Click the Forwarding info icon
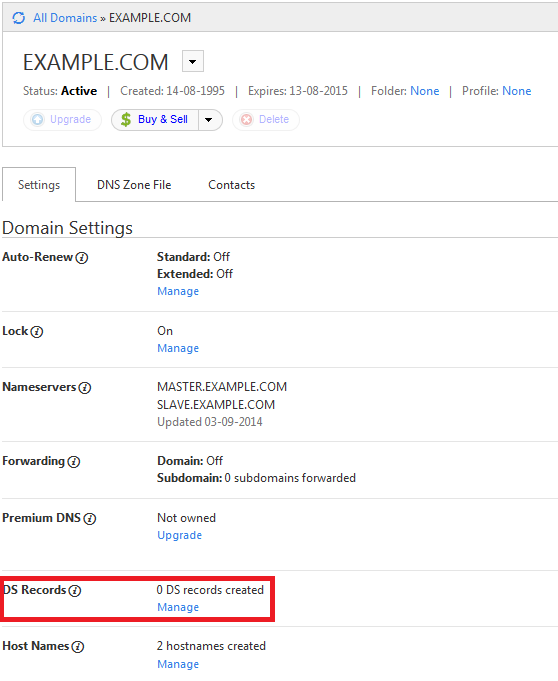 [74, 461]
